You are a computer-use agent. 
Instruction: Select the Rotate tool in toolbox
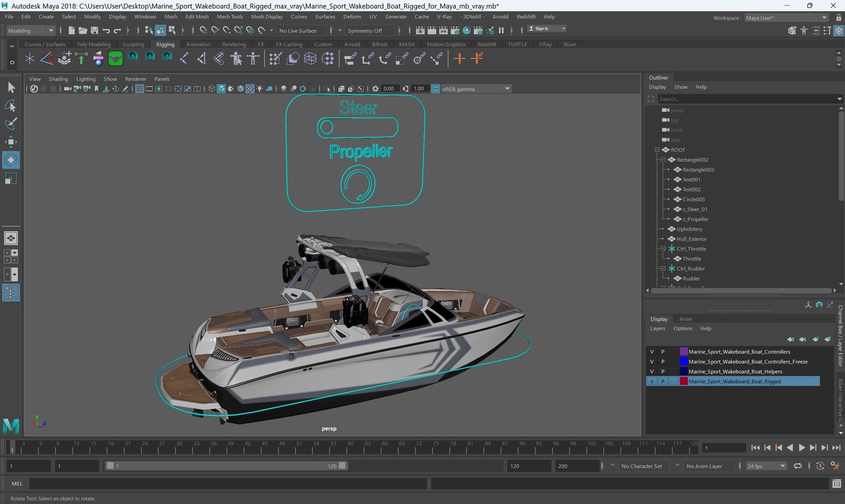tap(11, 160)
